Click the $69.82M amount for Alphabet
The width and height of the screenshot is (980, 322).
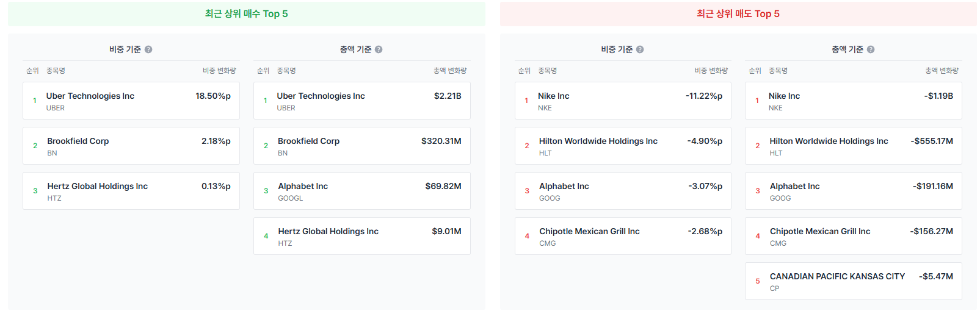coord(443,186)
